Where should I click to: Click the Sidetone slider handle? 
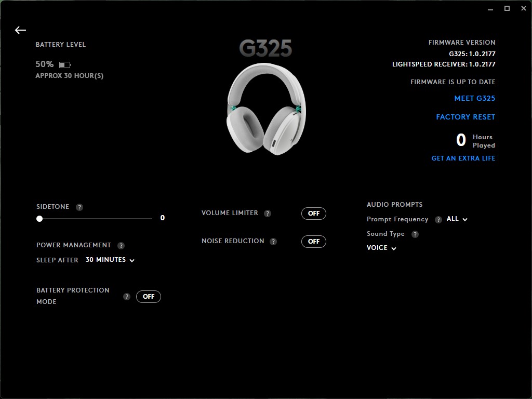tap(39, 219)
